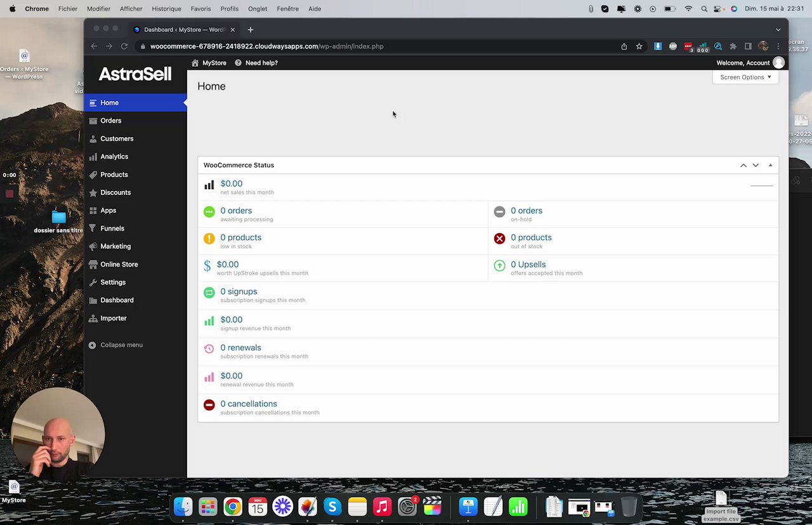Image resolution: width=812 pixels, height=525 pixels.
Task: Select the Home sidebar item
Action: [x=135, y=103]
